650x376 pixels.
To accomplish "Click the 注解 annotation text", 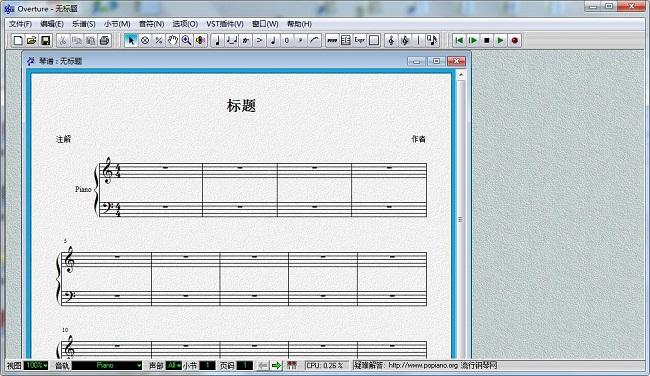I will pyautogui.click(x=63, y=139).
